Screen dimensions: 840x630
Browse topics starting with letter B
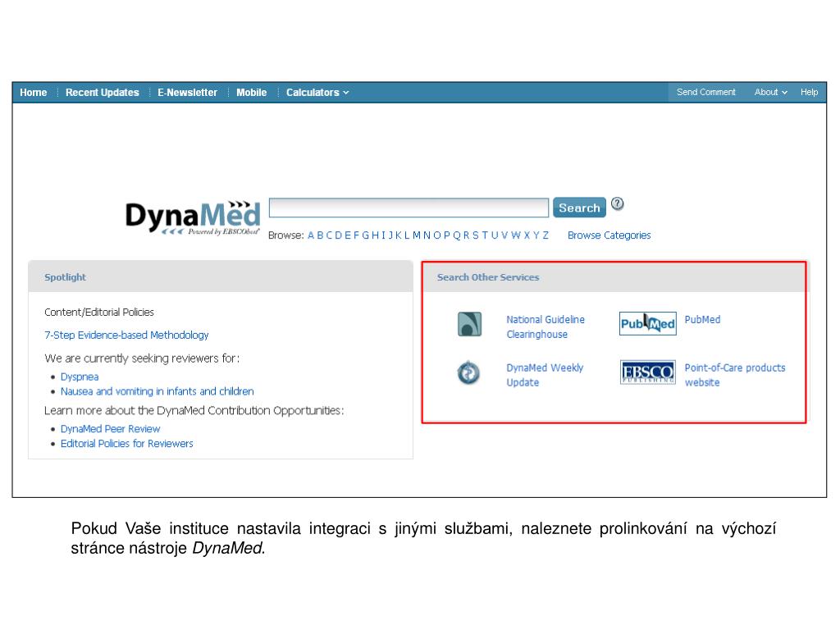[321, 235]
